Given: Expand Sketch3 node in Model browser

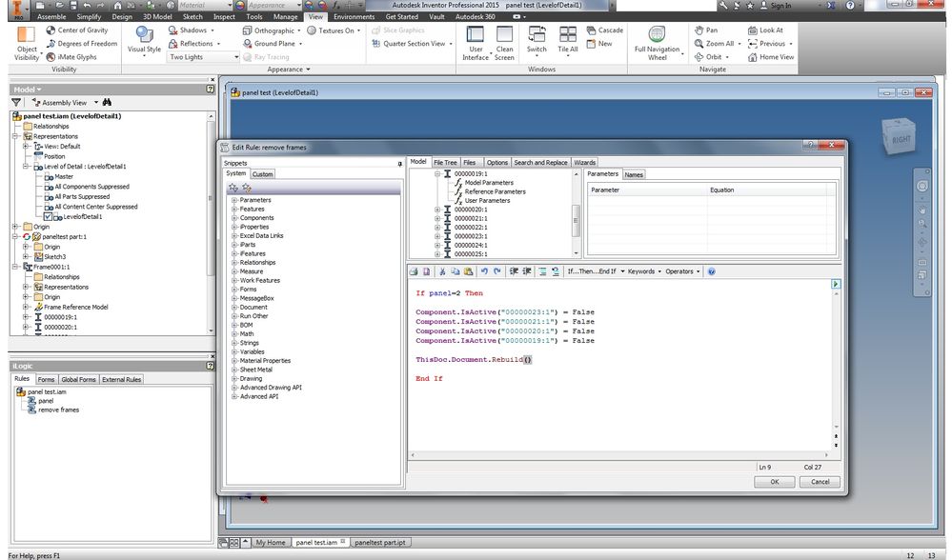Looking at the screenshot, I should click(26, 256).
